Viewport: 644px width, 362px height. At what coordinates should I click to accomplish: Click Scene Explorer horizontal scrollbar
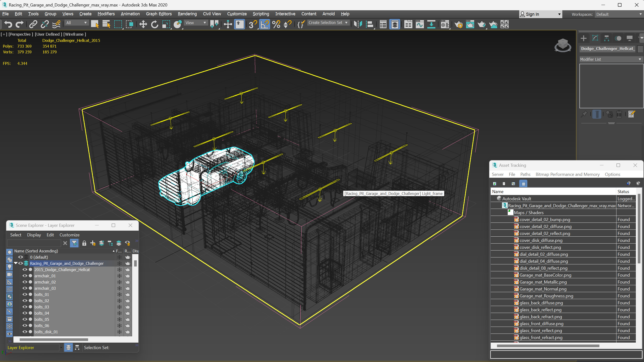point(54,340)
